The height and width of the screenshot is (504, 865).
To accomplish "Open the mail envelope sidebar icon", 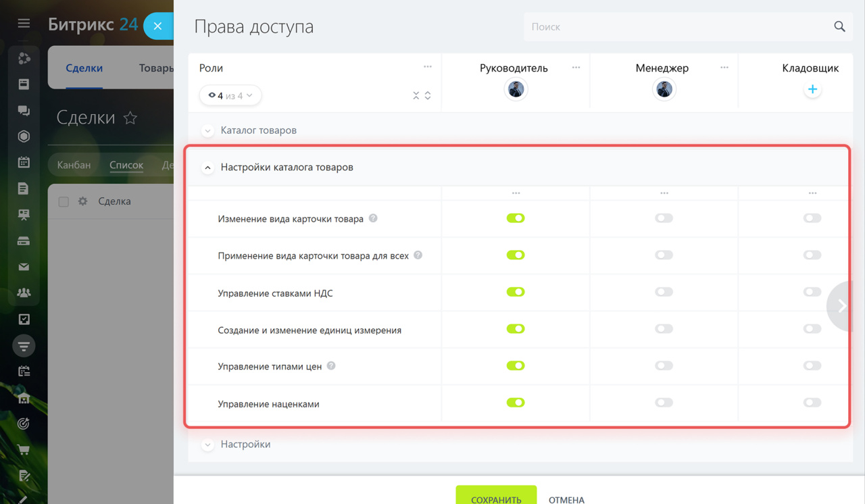I will 24,267.
